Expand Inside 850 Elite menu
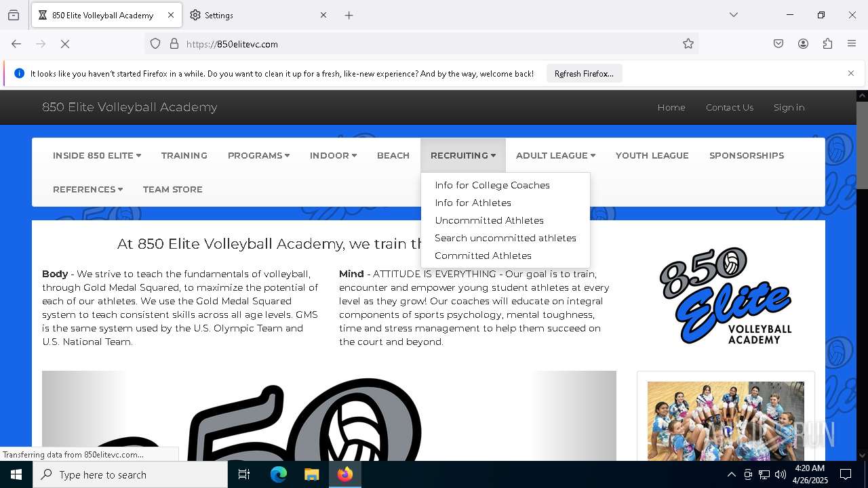This screenshot has width=868, height=488. [x=97, y=155]
